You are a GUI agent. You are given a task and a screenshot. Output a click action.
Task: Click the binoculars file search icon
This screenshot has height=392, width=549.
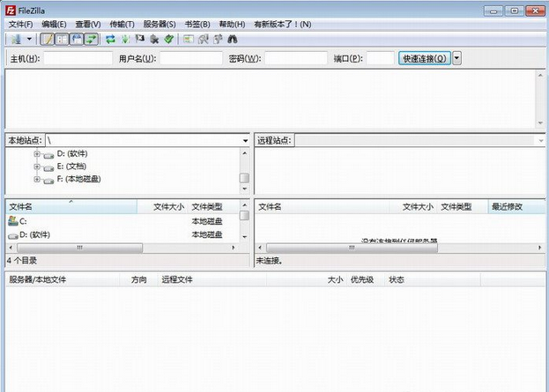point(233,39)
